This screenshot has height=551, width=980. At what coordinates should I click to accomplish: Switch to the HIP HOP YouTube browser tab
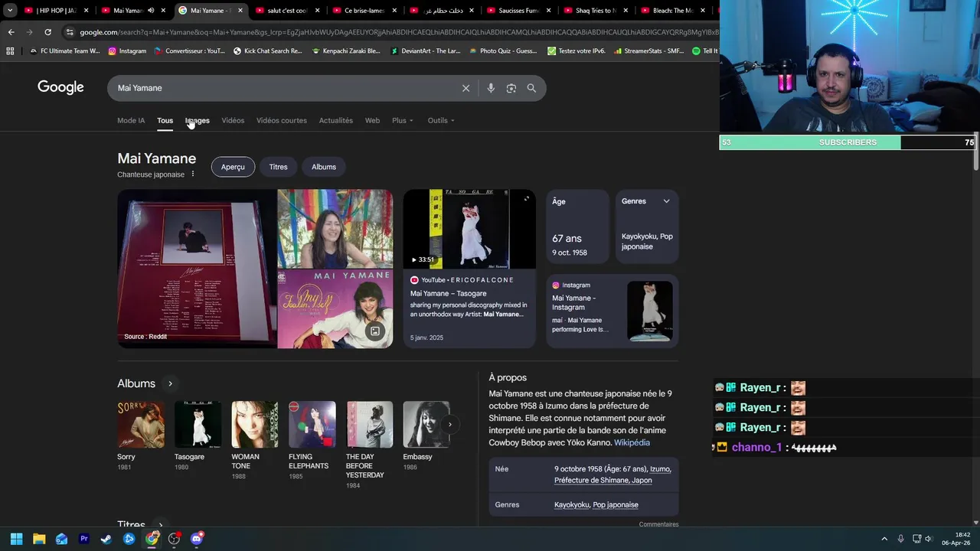pyautogui.click(x=56, y=11)
